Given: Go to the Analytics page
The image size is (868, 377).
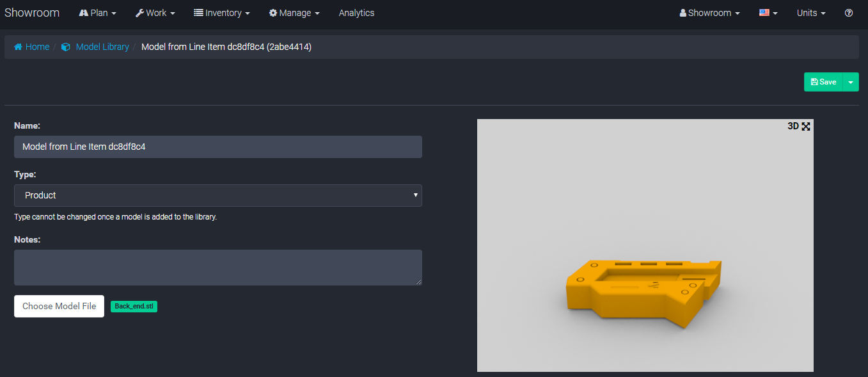Looking at the screenshot, I should pos(356,13).
